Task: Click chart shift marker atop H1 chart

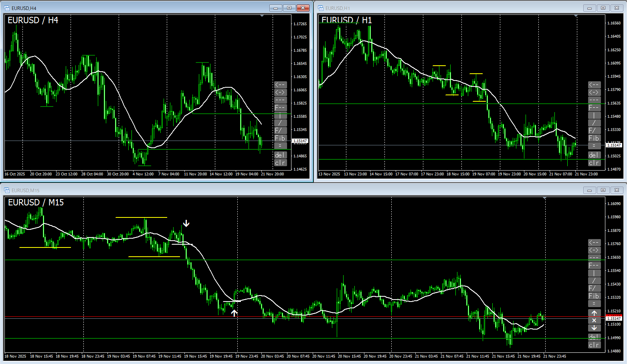Action: coord(576,16)
